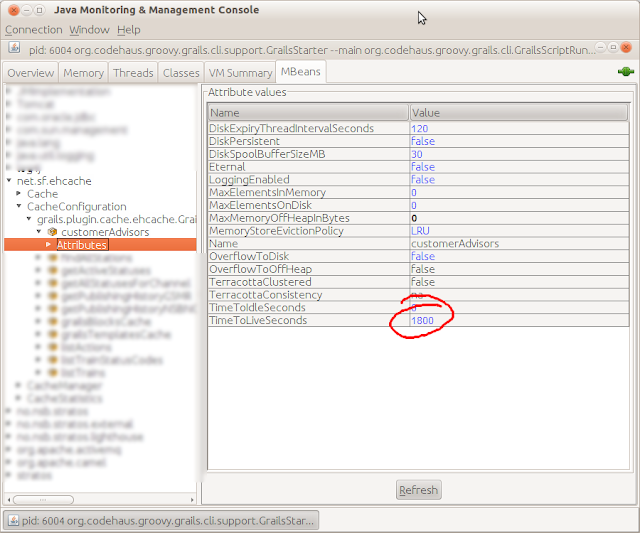Switch to the VM Summary tab
The width and height of the screenshot is (640, 533).
tap(240, 73)
